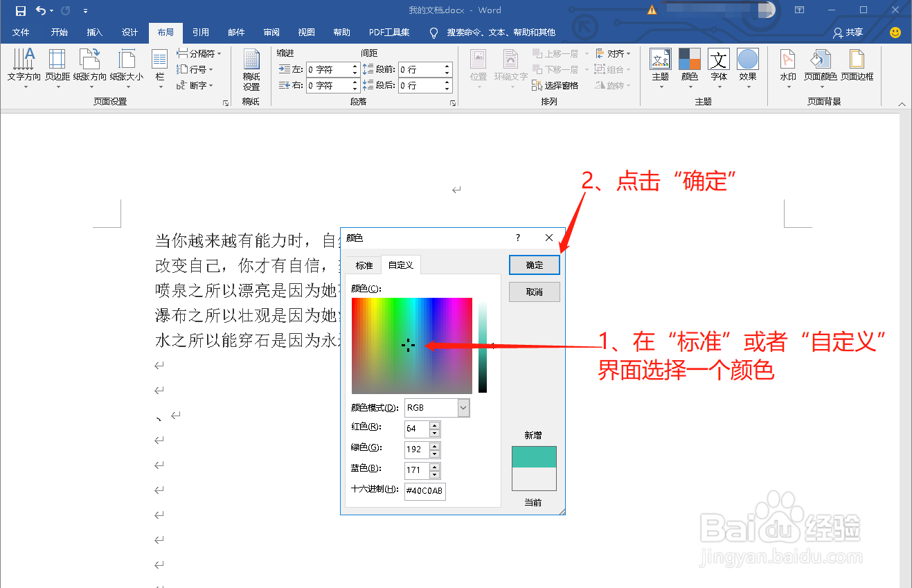Open the color mode (颜色模式) RGB dropdown

point(464,408)
